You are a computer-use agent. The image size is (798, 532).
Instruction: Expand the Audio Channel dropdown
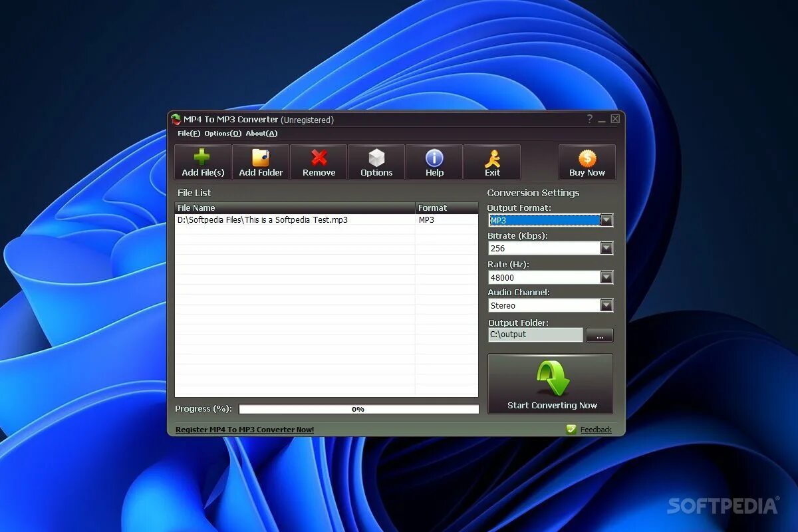606,305
